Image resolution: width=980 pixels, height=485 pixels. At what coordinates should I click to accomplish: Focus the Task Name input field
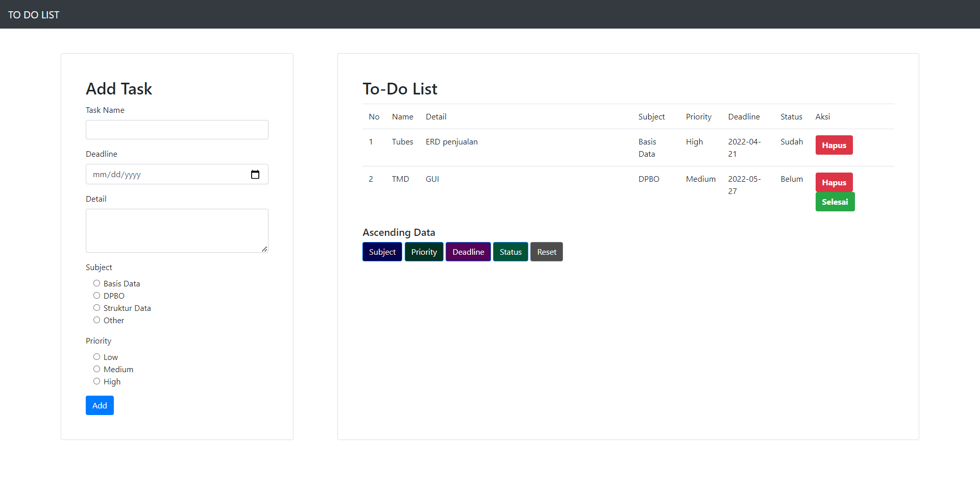(x=177, y=130)
